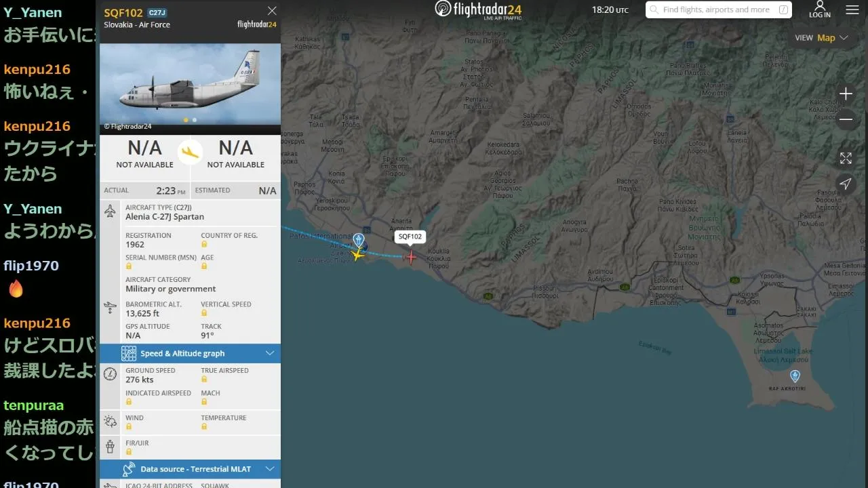The image size is (868, 488).
Task: Click the yellow aircraft icon near Pafos
Action: pyautogui.click(x=357, y=255)
